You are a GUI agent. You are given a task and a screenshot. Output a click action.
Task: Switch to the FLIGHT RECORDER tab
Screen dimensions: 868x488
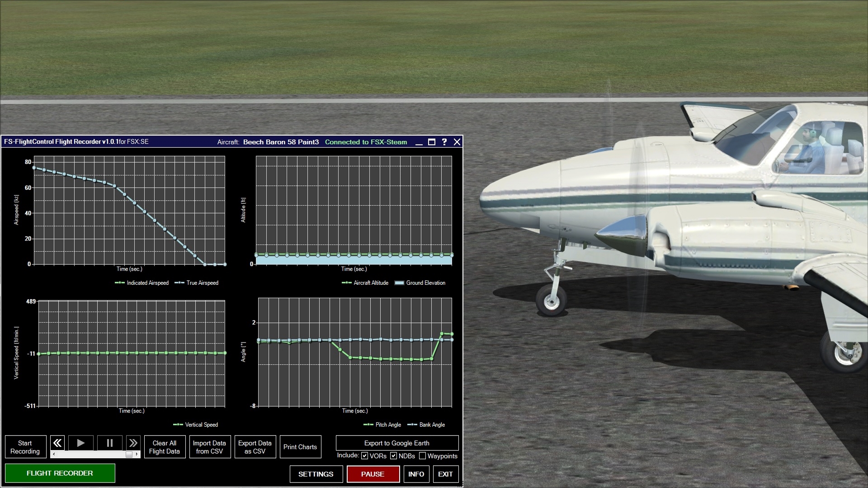click(60, 473)
